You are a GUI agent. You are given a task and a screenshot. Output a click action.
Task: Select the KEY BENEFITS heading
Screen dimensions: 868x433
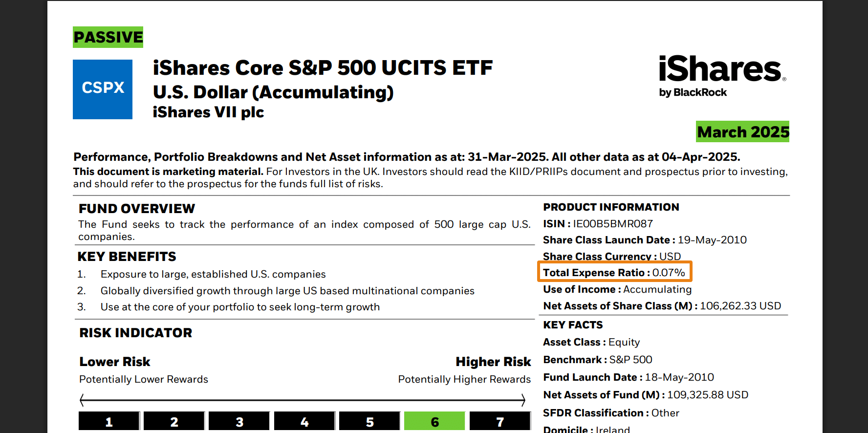click(x=127, y=257)
